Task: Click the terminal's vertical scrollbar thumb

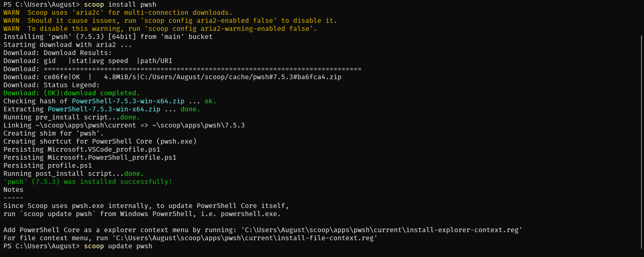Action: click(x=641, y=141)
